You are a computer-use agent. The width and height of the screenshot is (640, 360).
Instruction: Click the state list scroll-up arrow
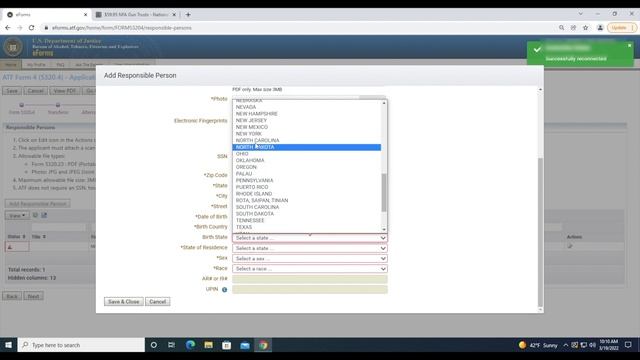coord(384,103)
